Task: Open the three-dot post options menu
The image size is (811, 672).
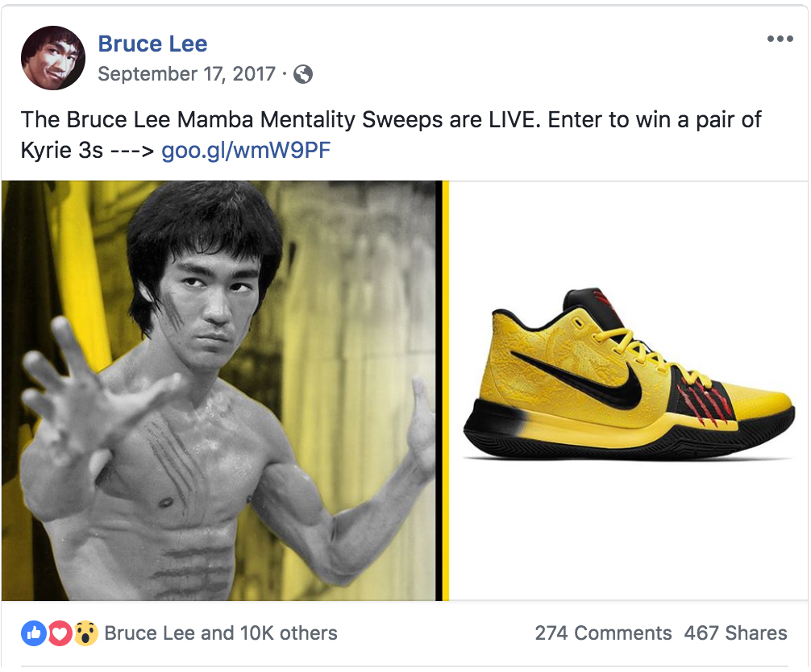Action: pyautogui.click(x=780, y=39)
